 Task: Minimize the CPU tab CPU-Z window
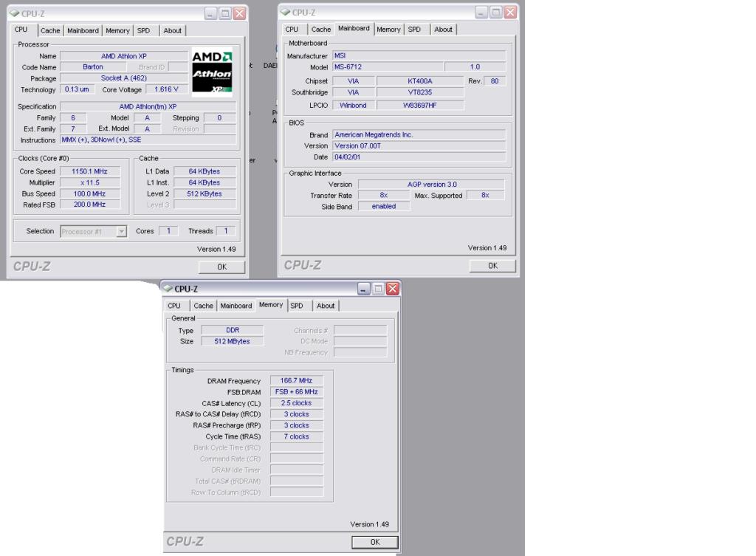[210, 13]
